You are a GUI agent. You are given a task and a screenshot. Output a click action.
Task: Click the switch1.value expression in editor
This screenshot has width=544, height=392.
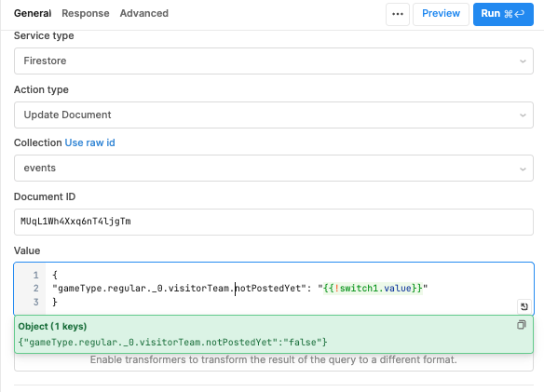pyautogui.click(x=373, y=289)
